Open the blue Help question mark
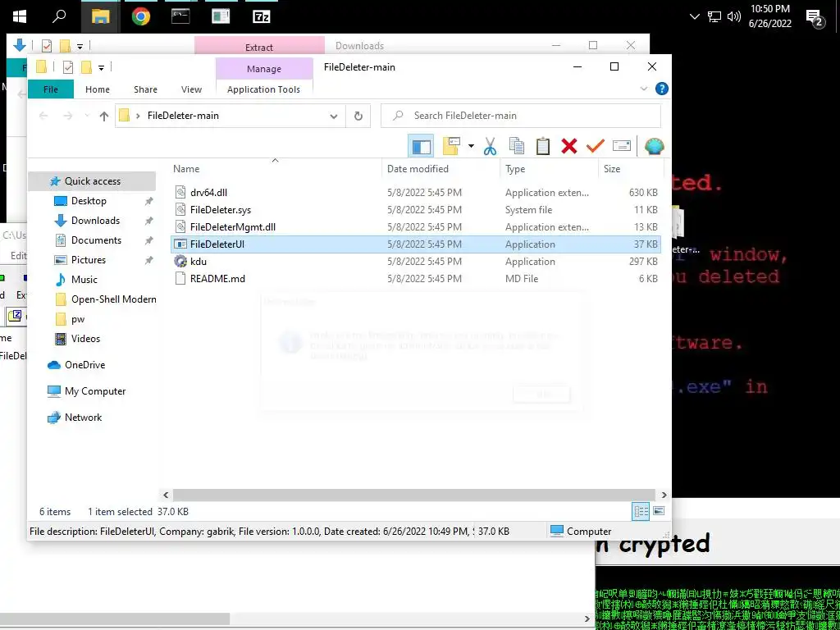 [x=662, y=89]
